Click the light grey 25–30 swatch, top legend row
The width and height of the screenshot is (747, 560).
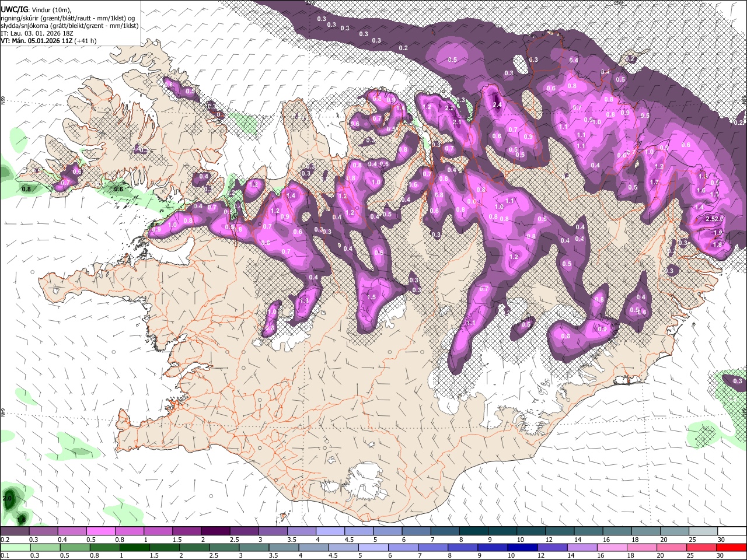coord(703,531)
